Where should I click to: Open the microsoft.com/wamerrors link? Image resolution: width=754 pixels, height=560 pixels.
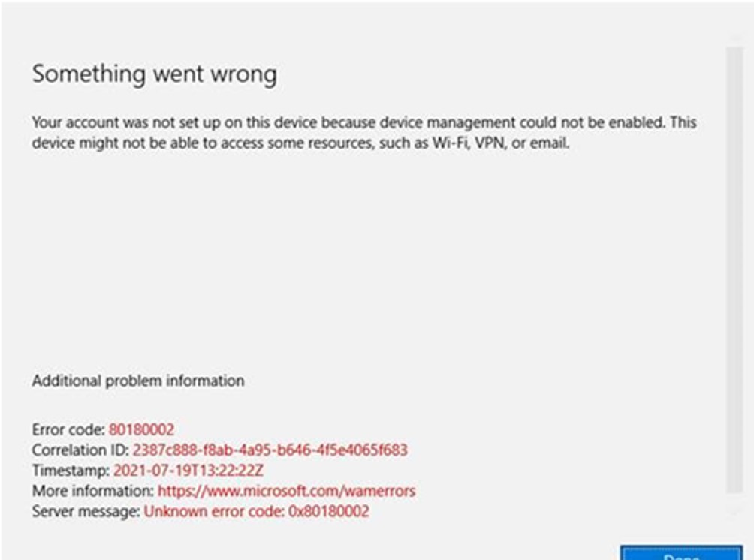[x=287, y=491]
